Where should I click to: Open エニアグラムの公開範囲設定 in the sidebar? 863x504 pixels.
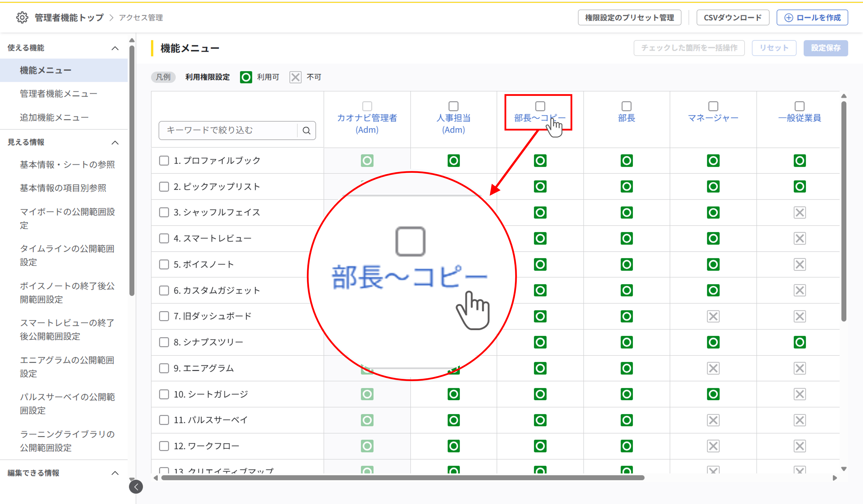pos(67,367)
